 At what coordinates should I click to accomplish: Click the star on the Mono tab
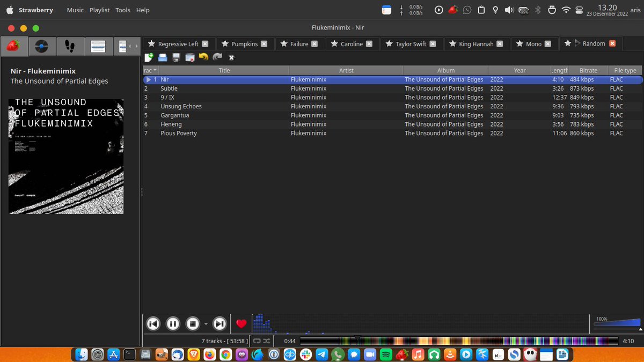pos(520,44)
